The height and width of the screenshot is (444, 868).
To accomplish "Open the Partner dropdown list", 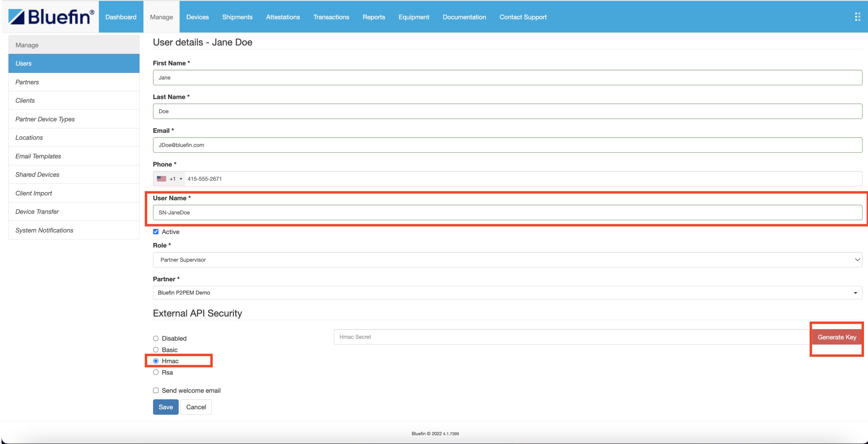I will coord(507,293).
